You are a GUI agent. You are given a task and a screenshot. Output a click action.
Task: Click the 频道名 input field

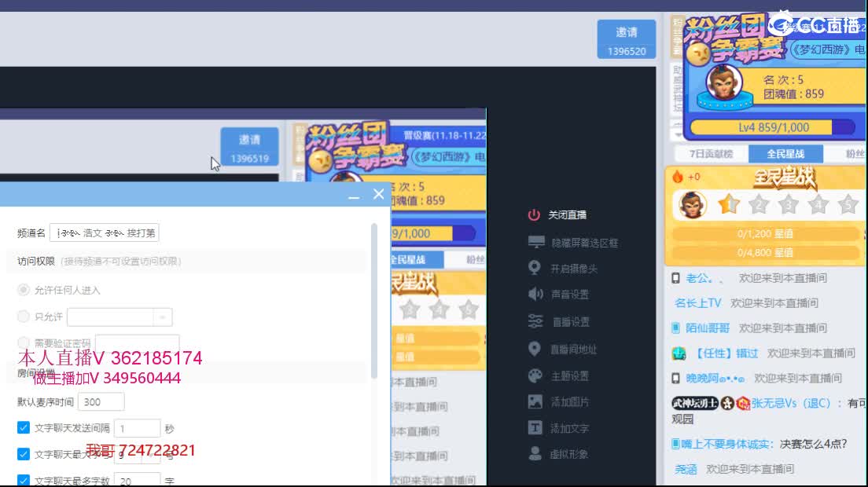104,233
